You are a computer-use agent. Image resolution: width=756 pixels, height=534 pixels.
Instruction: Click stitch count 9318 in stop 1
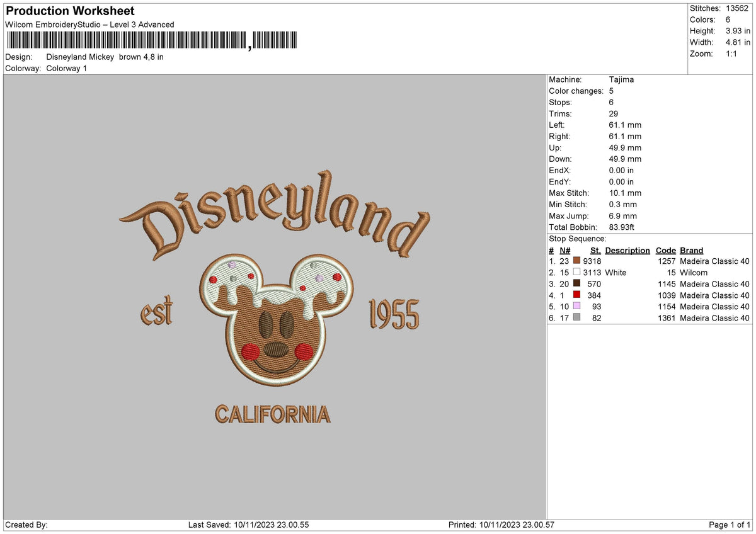(x=592, y=261)
